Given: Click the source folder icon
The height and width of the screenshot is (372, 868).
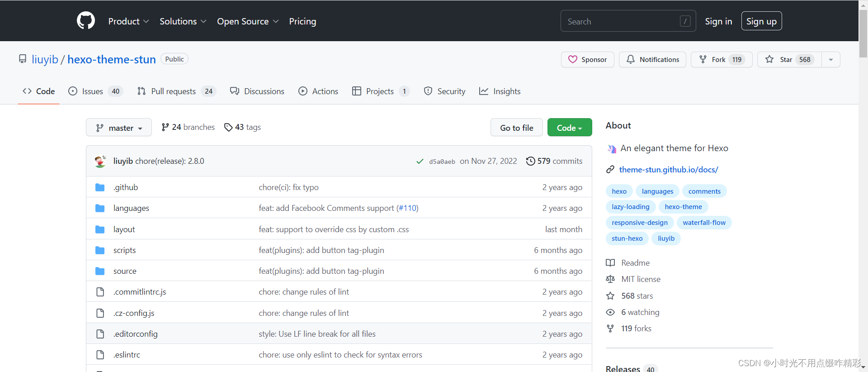Looking at the screenshot, I should 100,271.
